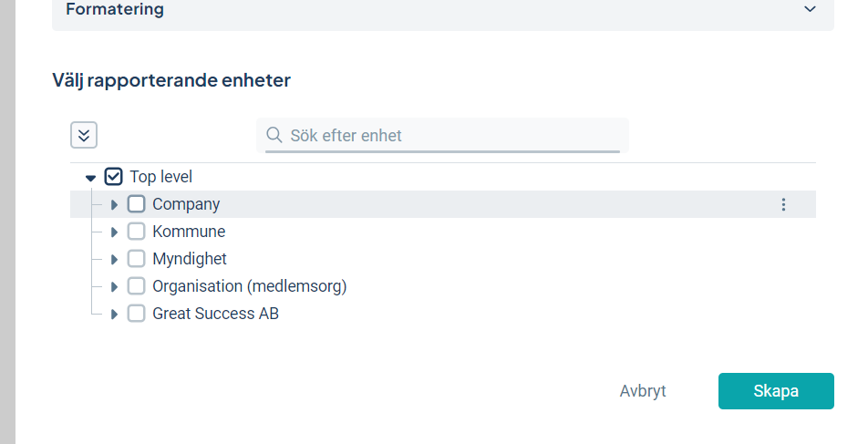Image resolution: width=868 pixels, height=444 pixels.
Task: Open the three-dot menu on Company row
Action: point(783,204)
